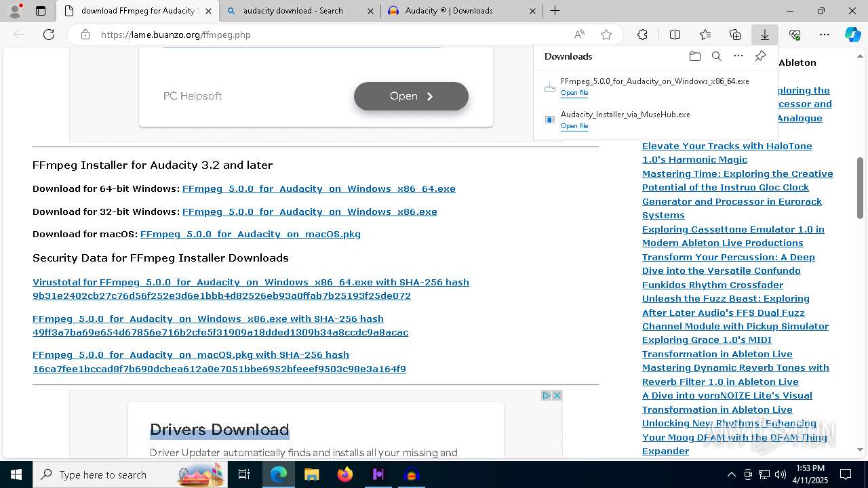Open Audacity icon in taskbar
868x488 pixels.
(411, 474)
